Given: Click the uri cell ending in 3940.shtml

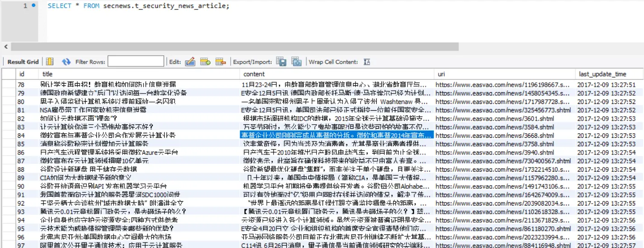Looking at the screenshot, I should (x=505, y=152).
